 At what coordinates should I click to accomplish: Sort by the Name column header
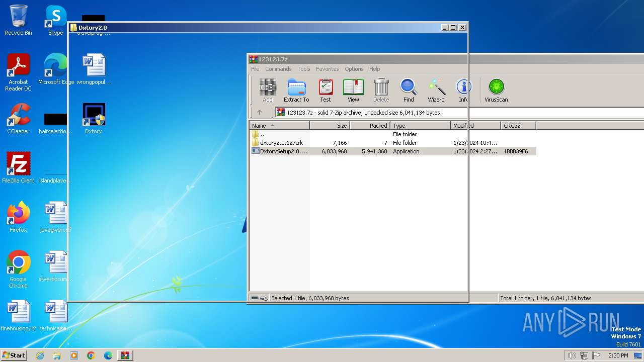(279, 126)
